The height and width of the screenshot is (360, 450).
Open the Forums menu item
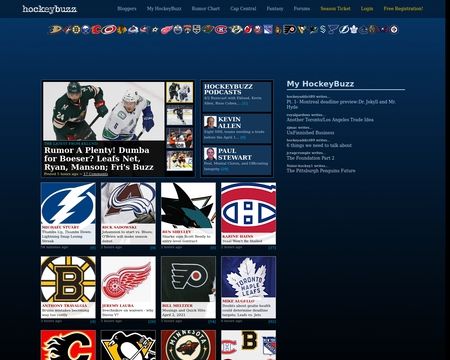click(x=302, y=9)
